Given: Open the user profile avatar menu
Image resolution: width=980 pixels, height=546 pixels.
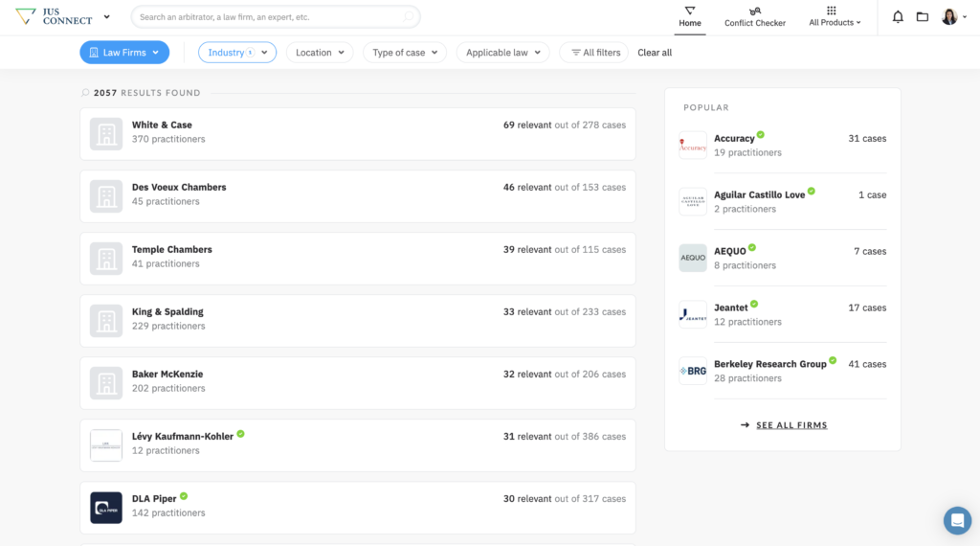Looking at the screenshot, I should (954, 17).
